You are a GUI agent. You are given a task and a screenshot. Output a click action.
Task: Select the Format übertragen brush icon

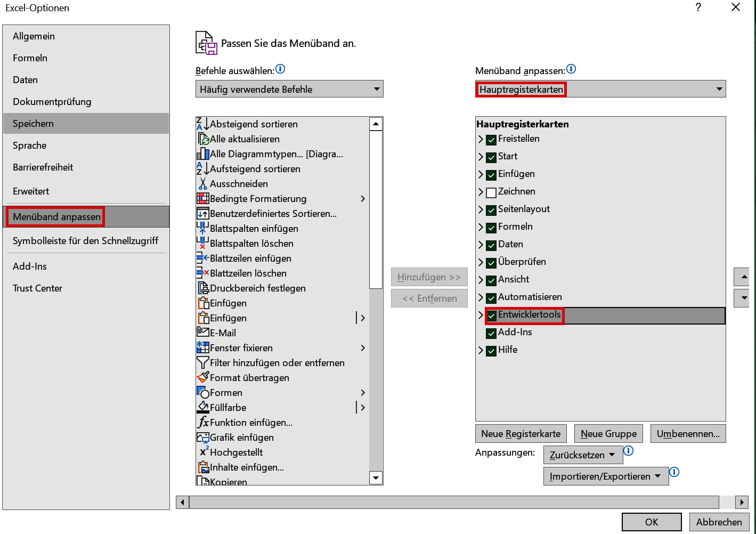tap(204, 377)
